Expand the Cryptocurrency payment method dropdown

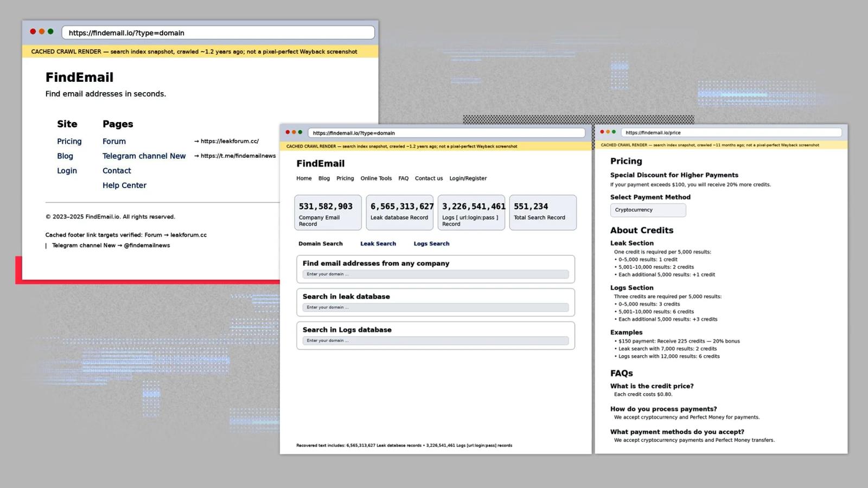[648, 210]
